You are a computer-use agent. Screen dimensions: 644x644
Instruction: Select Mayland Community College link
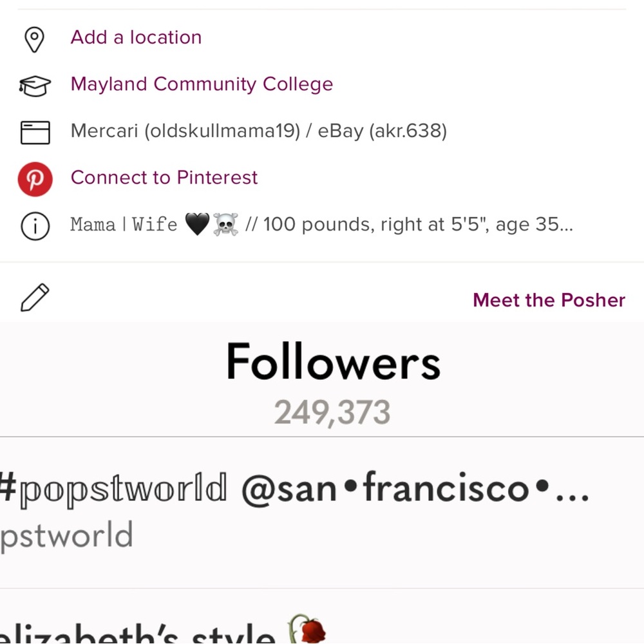tap(202, 84)
